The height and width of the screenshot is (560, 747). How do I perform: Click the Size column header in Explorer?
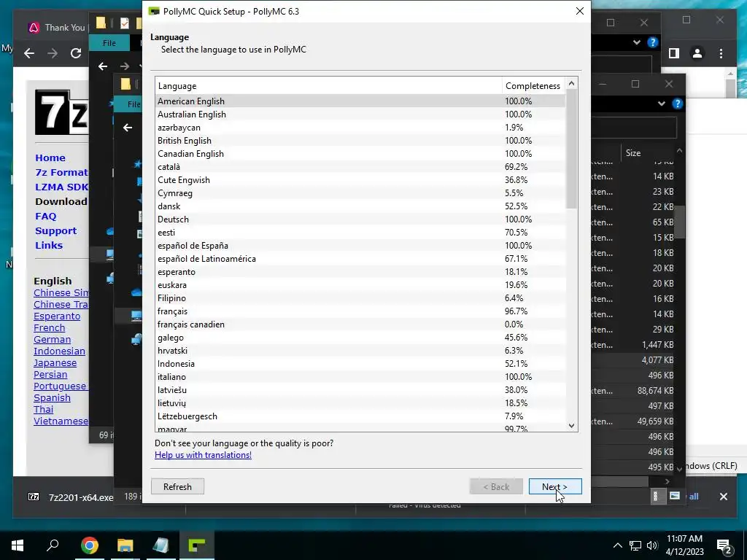click(633, 153)
